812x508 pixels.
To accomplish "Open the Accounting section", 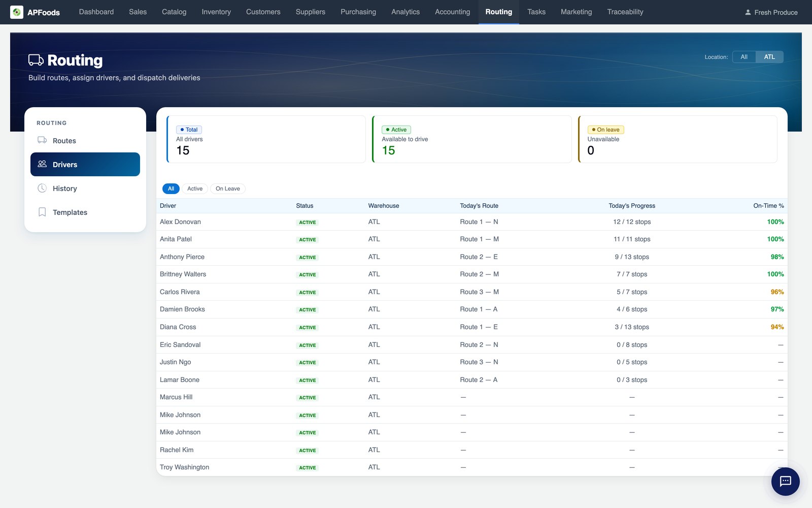I will [x=453, y=12].
